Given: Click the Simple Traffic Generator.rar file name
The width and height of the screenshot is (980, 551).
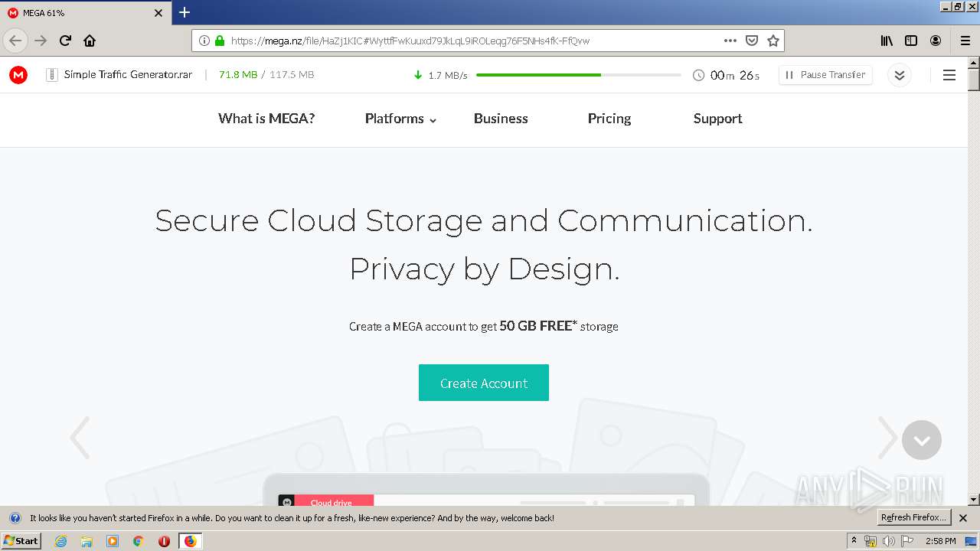Looking at the screenshot, I should 128,75.
